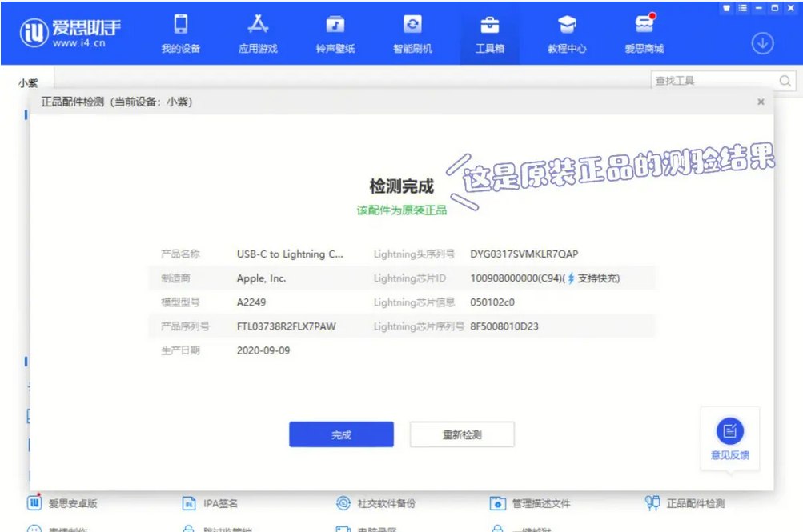Select model number A2249
Viewport: 803px width, 532px height.
click(251, 302)
